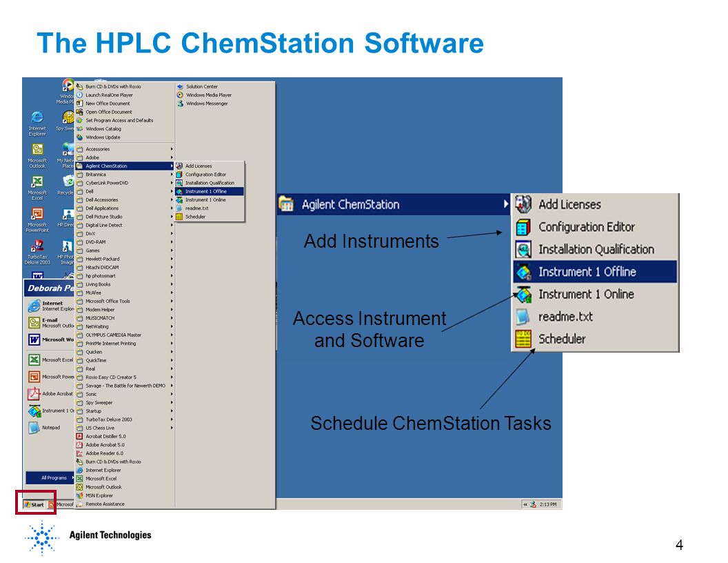
Task: Expand the Microsoft Office Tools submenu
Action: pos(124,302)
